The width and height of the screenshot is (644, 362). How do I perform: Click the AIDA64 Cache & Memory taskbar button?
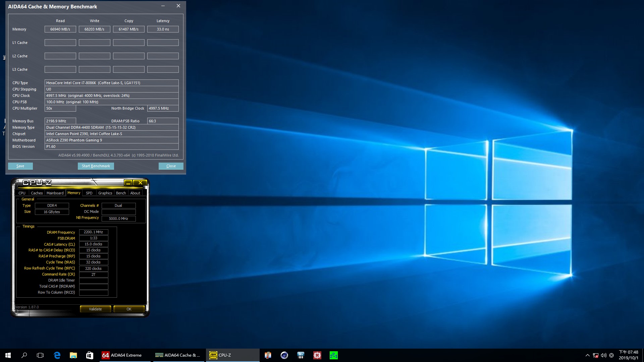179,355
